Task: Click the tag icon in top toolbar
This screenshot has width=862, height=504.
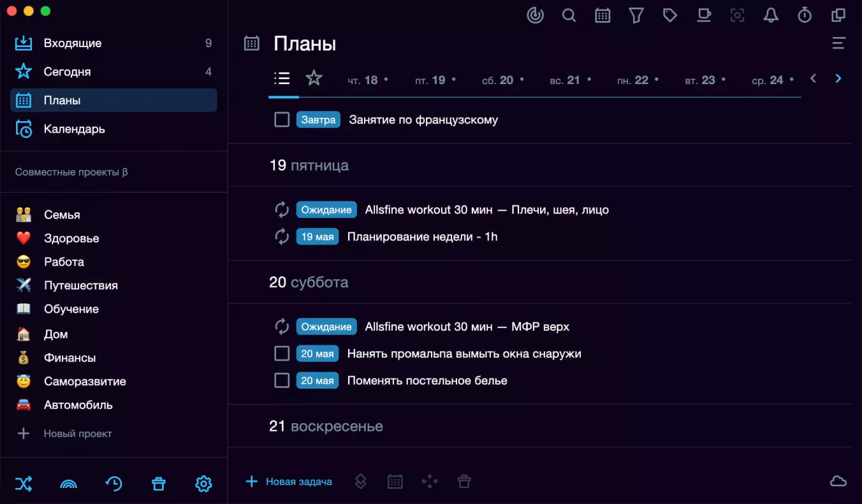Action: (670, 15)
